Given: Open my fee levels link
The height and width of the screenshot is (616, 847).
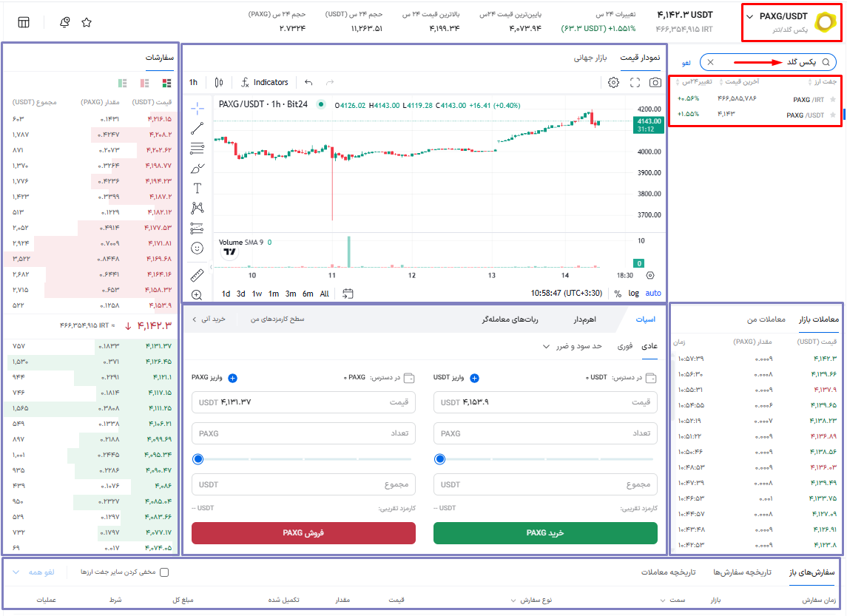Looking at the screenshot, I should 277,319.
